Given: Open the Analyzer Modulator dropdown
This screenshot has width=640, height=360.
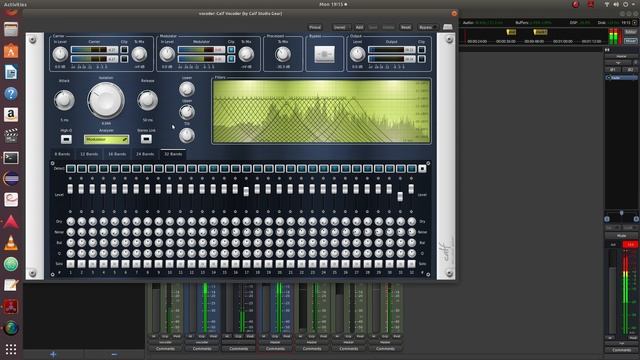Looking at the screenshot, I should (x=107, y=140).
